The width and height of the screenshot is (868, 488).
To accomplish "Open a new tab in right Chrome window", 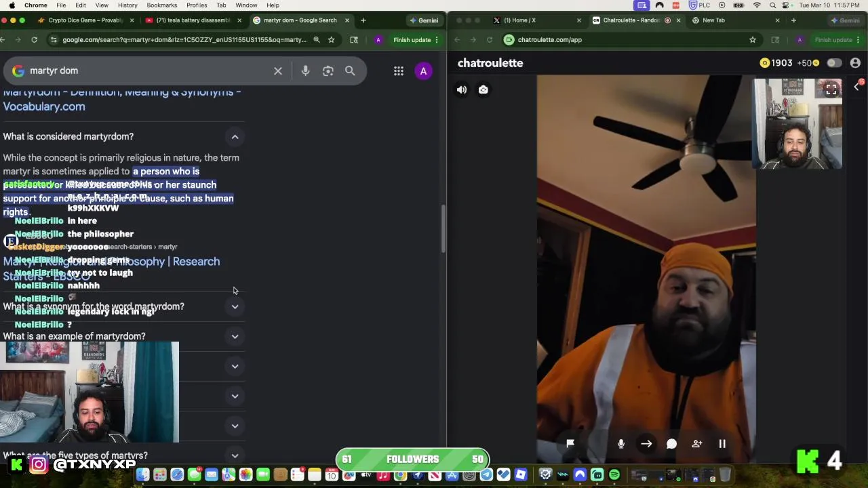I will (x=793, y=20).
